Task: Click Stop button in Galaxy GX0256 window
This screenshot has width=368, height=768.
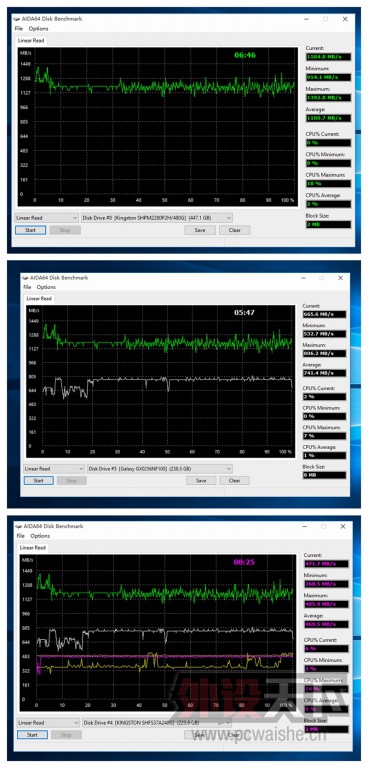Action: coord(72,480)
